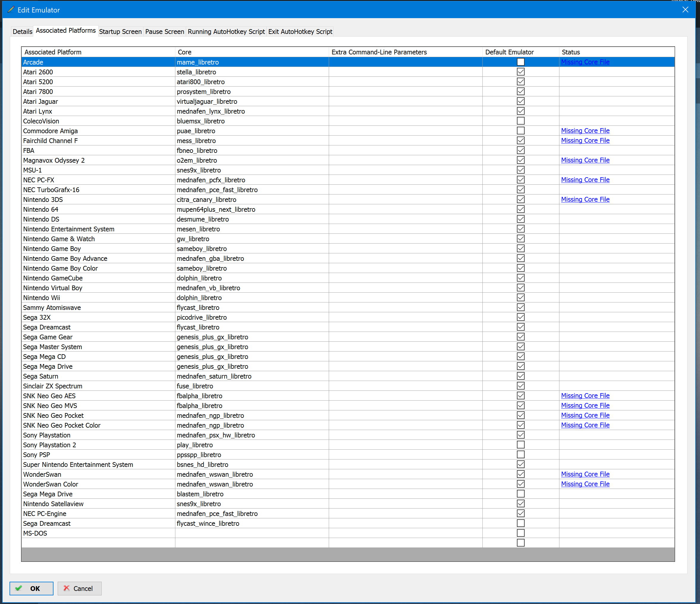
Task: Open the Running AutoHotkey Script tab
Action: [x=226, y=32]
